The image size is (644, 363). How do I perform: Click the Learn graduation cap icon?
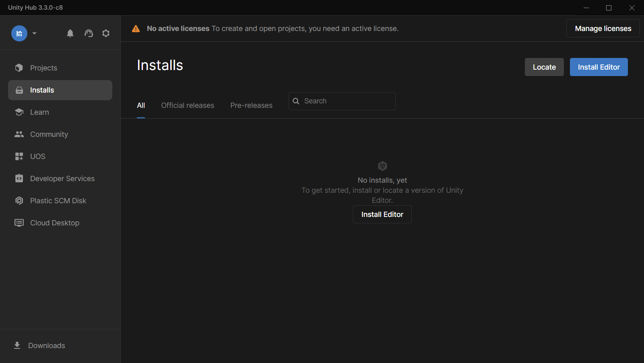pyautogui.click(x=19, y=112)
